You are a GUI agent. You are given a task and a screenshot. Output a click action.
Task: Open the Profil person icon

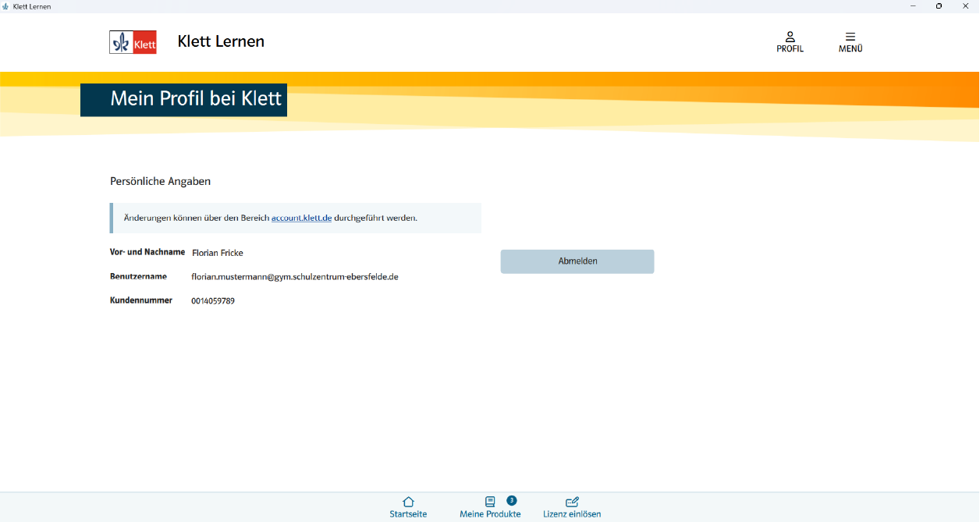coord(790,37)
